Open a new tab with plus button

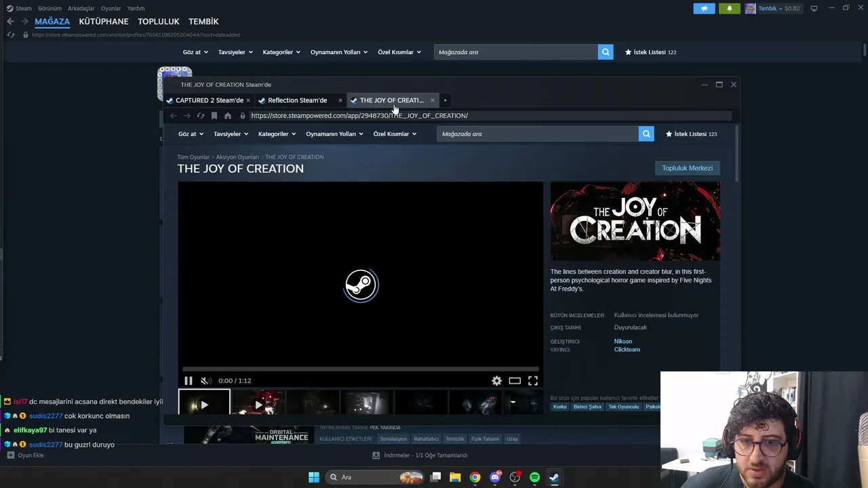445,100
